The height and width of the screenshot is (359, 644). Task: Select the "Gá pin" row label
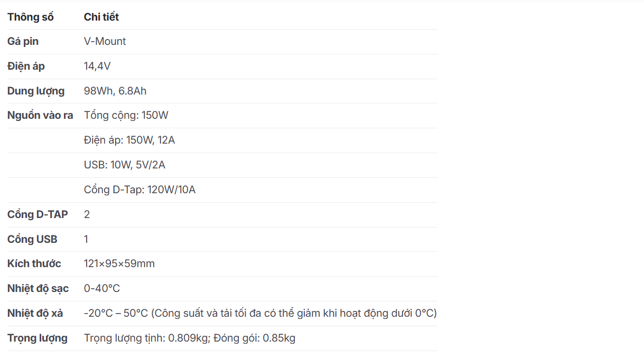(x=23, y=41)
